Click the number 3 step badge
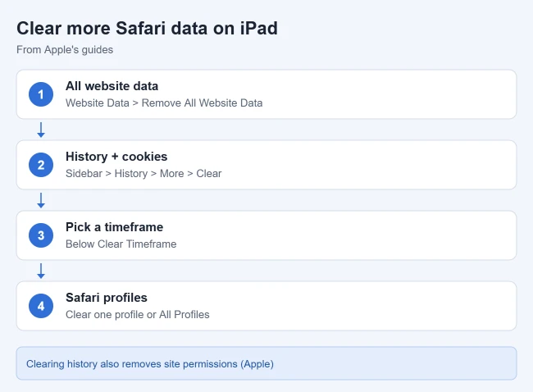533x392 pixels. click(x=41, y=235)
